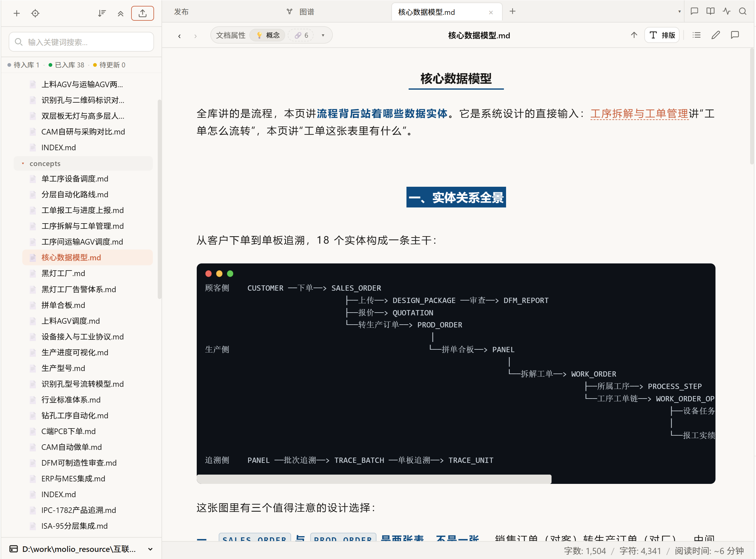
Task: Open the comments bubble icon in top bar
Action: pyautogui.click(x=694, y=11)
